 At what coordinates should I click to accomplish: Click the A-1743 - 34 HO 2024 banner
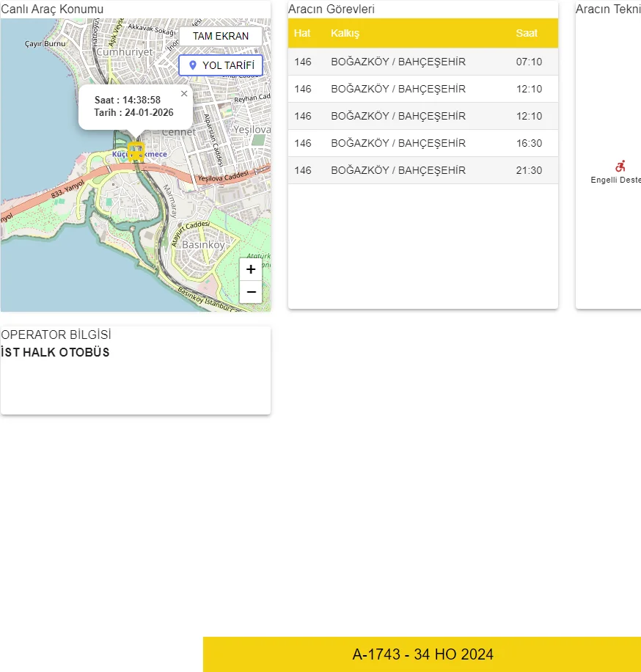tap(422, 654)
